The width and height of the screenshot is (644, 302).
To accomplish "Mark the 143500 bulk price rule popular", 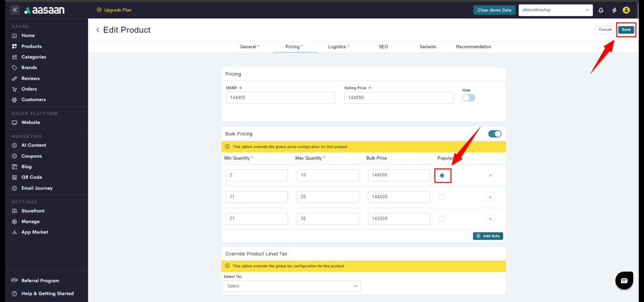I will coord(442,219).
